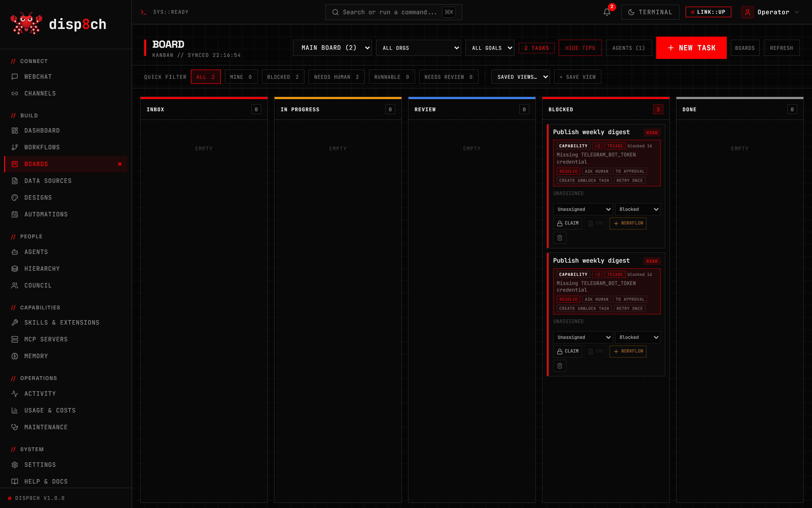Toggle Hide Tips
Viewport: 812px width, 508px height.
[580, 48]
